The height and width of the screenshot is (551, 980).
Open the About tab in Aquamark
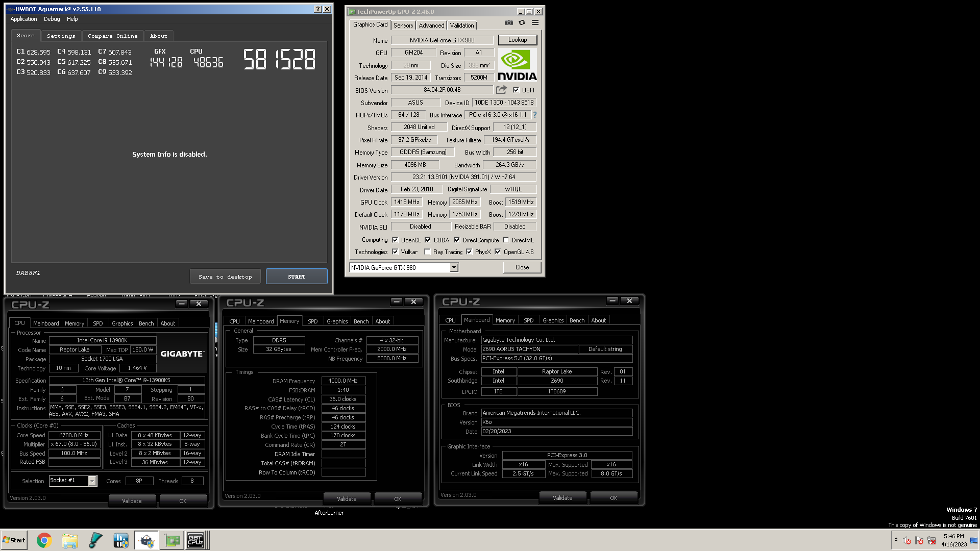point(159,36)
